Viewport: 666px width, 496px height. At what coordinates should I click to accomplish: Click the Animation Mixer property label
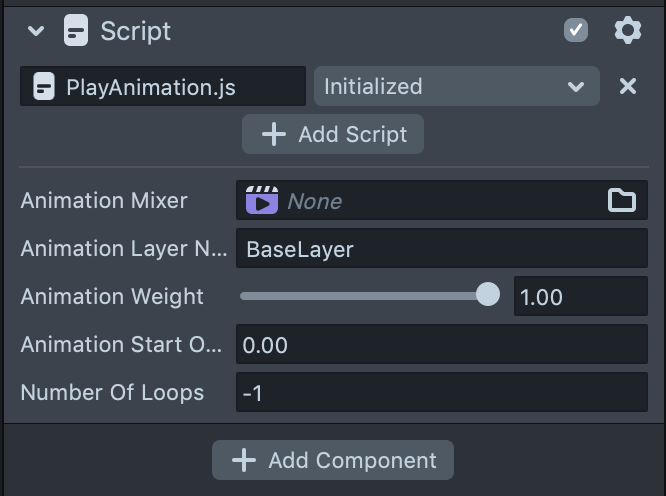(x=104, y=201)
